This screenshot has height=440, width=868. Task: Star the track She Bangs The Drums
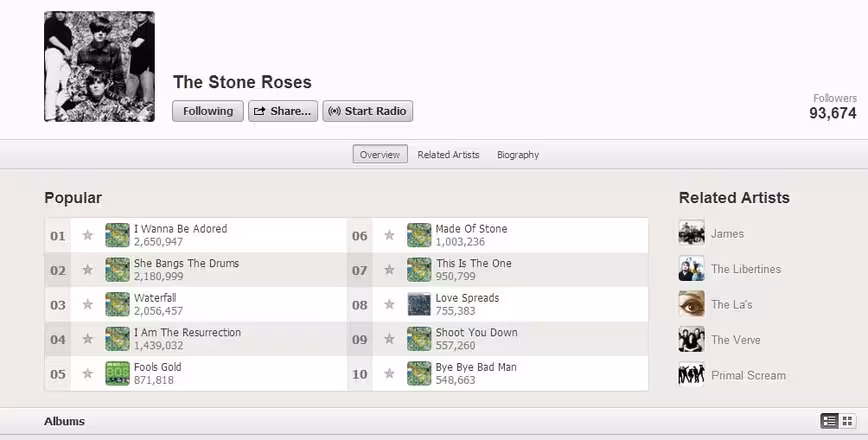(87, 270)
